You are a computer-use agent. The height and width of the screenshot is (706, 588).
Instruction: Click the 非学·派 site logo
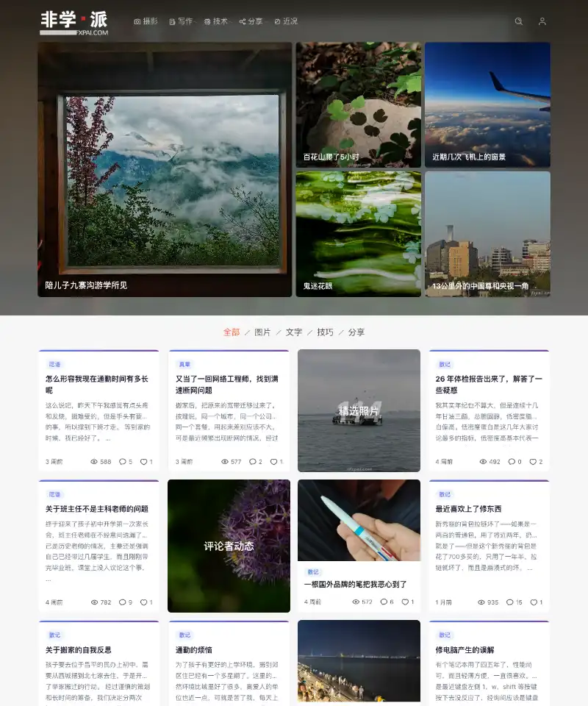click(x=74, y=23)
